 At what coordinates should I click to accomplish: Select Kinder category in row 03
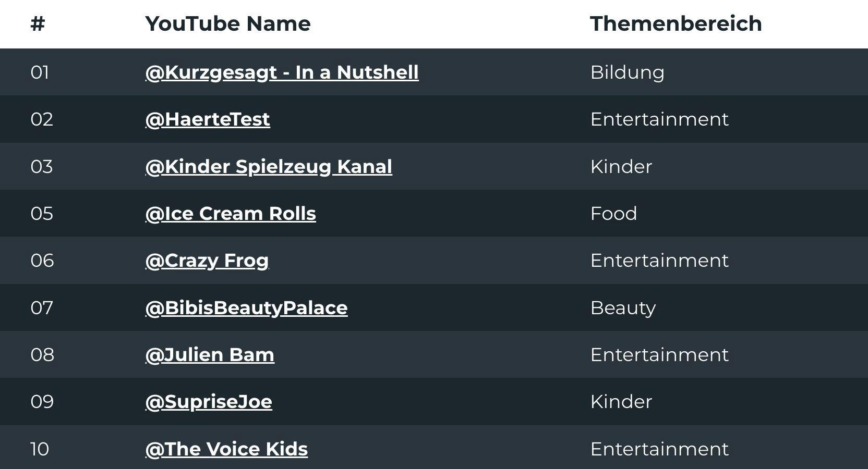[621, 167]
